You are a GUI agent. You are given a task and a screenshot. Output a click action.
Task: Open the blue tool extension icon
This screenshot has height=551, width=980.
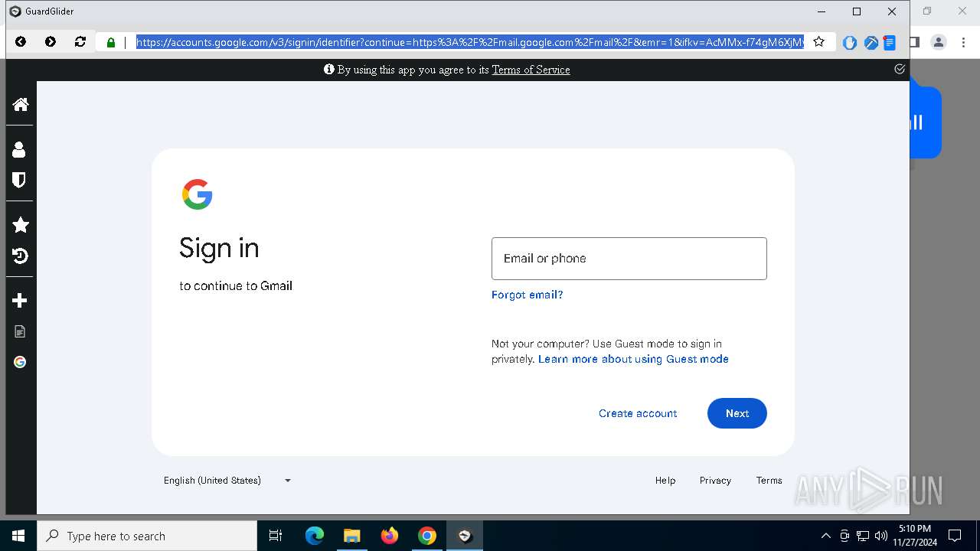871,43
